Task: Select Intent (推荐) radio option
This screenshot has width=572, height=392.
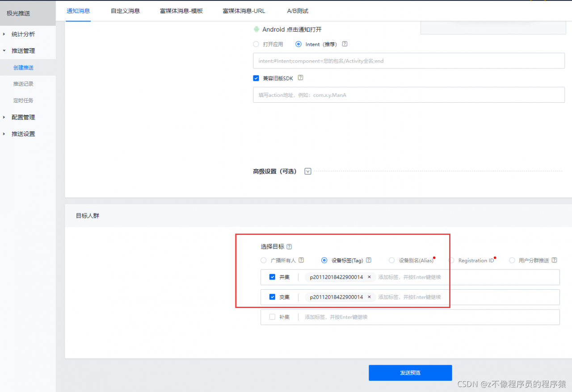Action: 299,44
